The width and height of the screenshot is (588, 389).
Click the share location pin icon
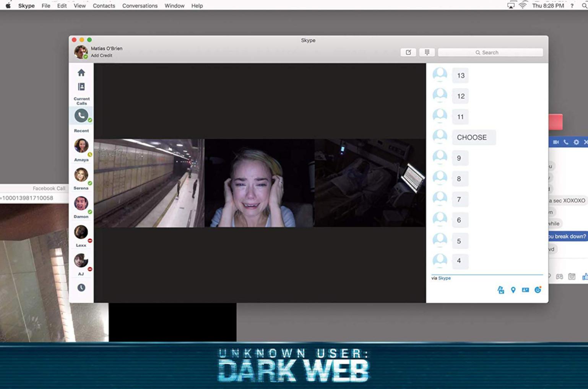tap(513, 290)
